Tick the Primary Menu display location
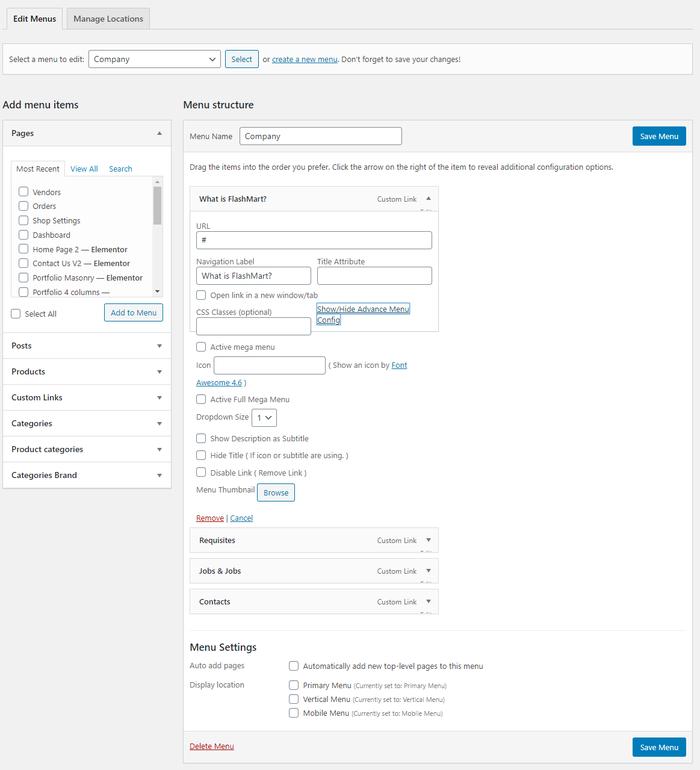700x770 pixels. [294, 685]
